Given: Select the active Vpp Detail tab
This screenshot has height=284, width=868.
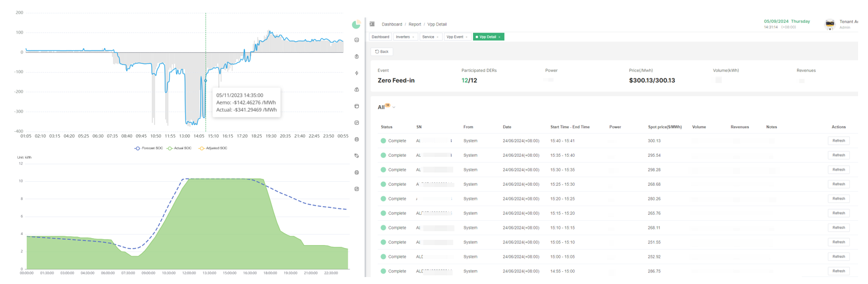Looking at the screenshot, I should [x=488, y=37].
